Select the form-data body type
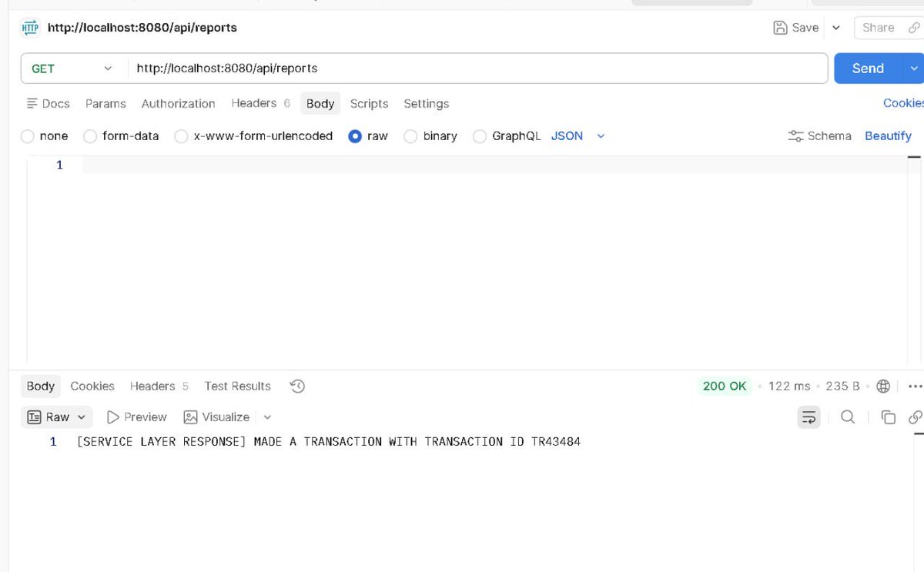This screenshot has height=572, width=924. tap(121, 135)
